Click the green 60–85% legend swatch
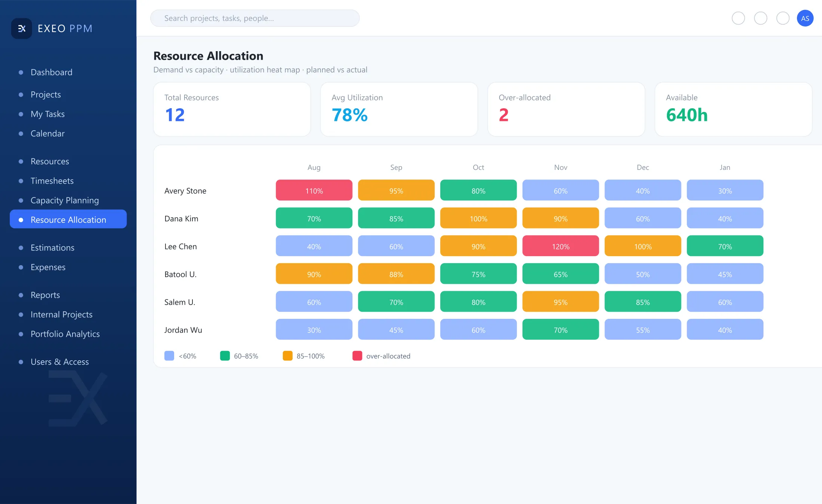The height and width of the screenshot is (504, 822). (225, 356)
